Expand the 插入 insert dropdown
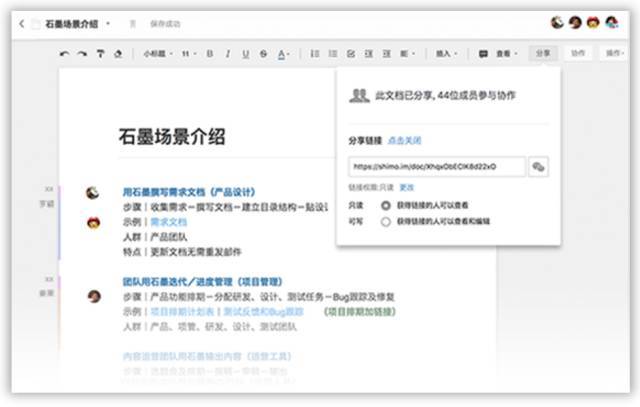The height and width of the screenshot is (407, 640). [x=447, y=54]
